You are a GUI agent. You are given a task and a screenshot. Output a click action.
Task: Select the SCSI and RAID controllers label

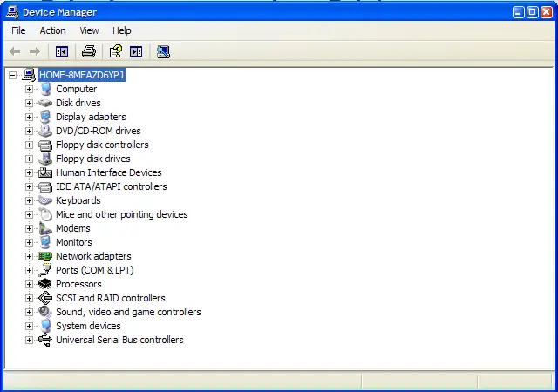click(111, 298)
